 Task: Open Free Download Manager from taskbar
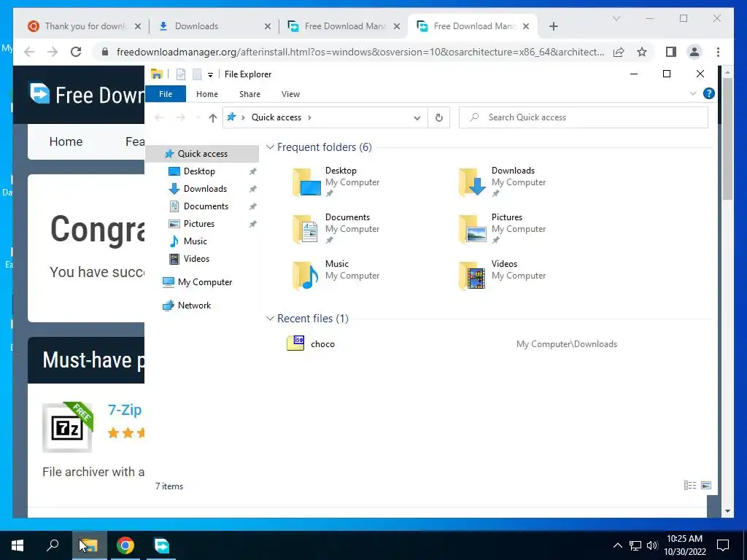(x=161, y=545)
